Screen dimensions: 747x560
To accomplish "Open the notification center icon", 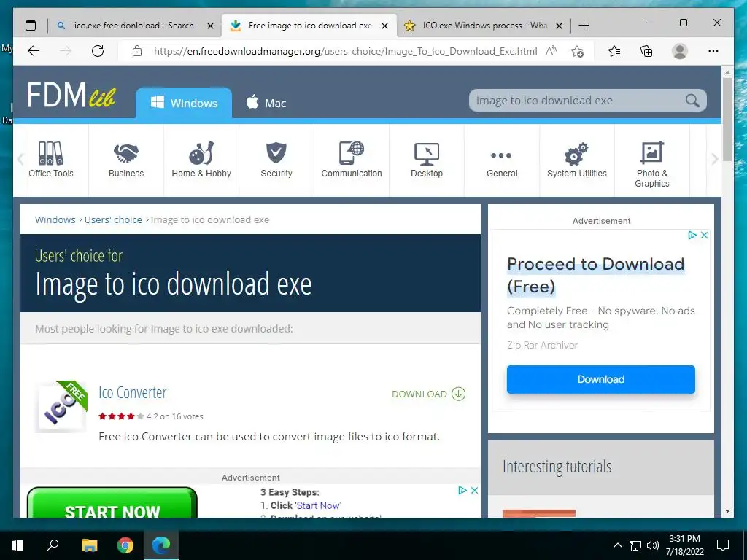I will click(723, 545).
